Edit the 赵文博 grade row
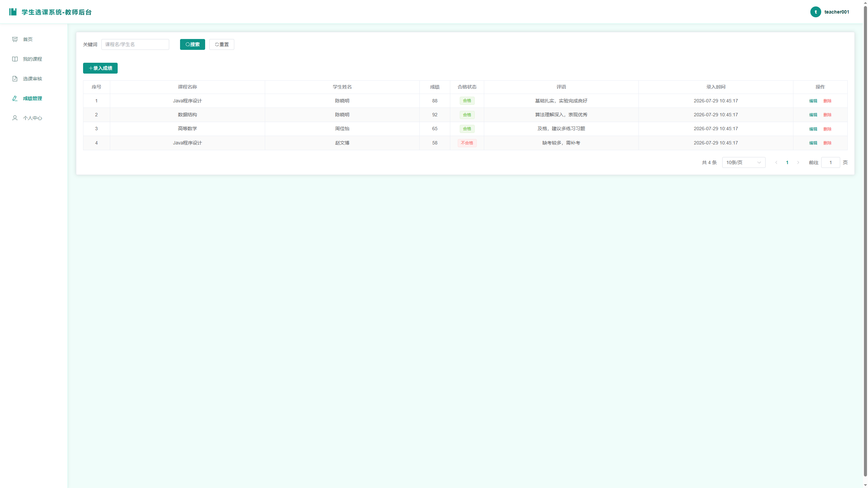This screenshot has width=868, height=488. 813,143
